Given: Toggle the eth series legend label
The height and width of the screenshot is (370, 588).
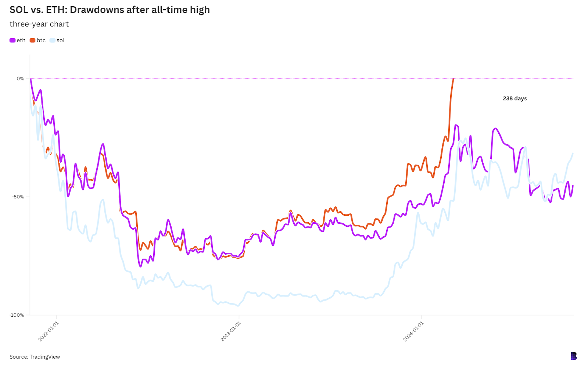Looking at the screenshot, I should (x=21, y=40).
